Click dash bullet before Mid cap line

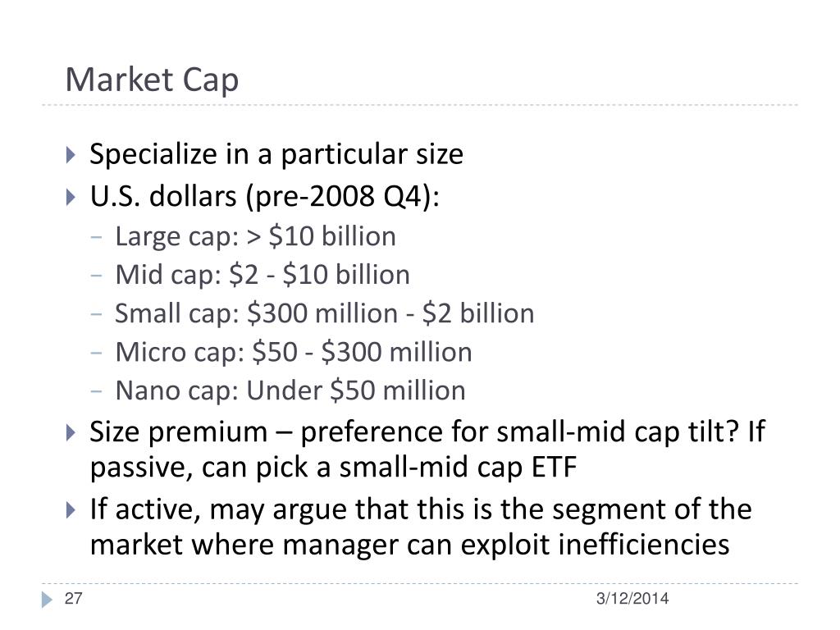coord(97,276)
